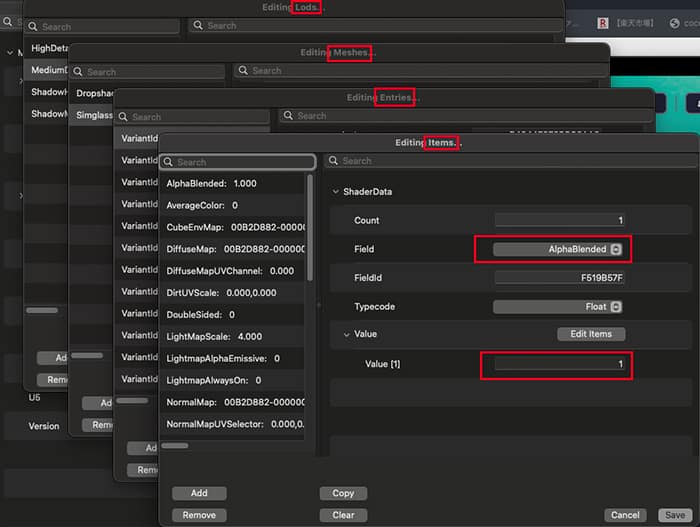Click the Items list vertical scrollbar
The image size is (700, 527).
click(310, 230)
